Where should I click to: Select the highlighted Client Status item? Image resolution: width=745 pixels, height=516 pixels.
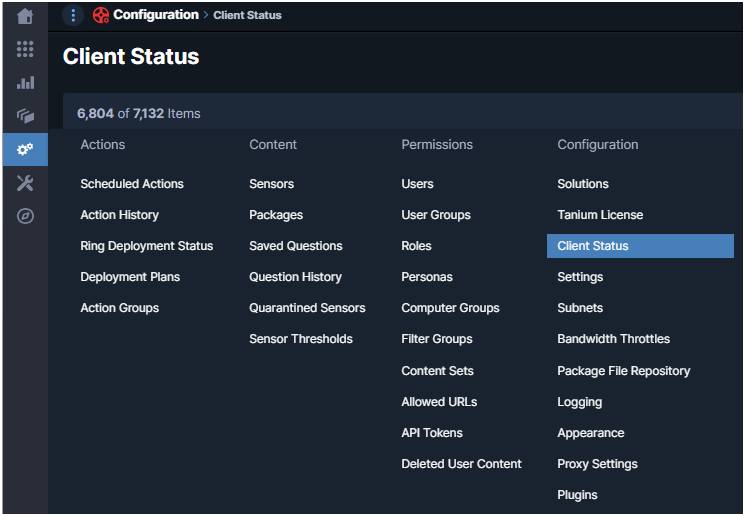coord(592,246)
